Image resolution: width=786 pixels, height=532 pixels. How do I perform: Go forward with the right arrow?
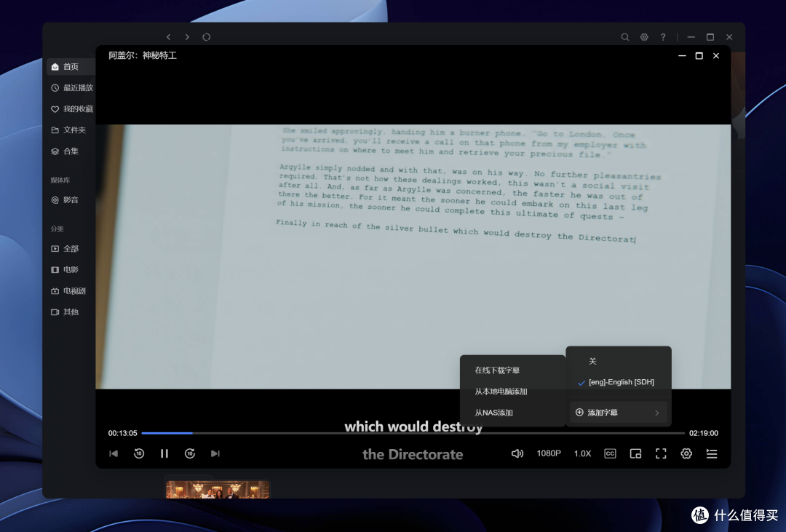(187, 37)
